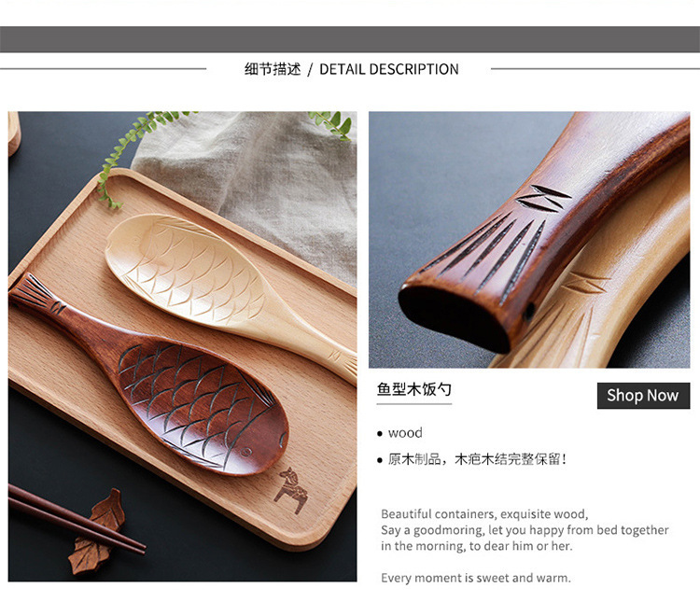Click the Dala horse logo on tray
Viewport: 700px width, 602px height.
pos(290,490)
